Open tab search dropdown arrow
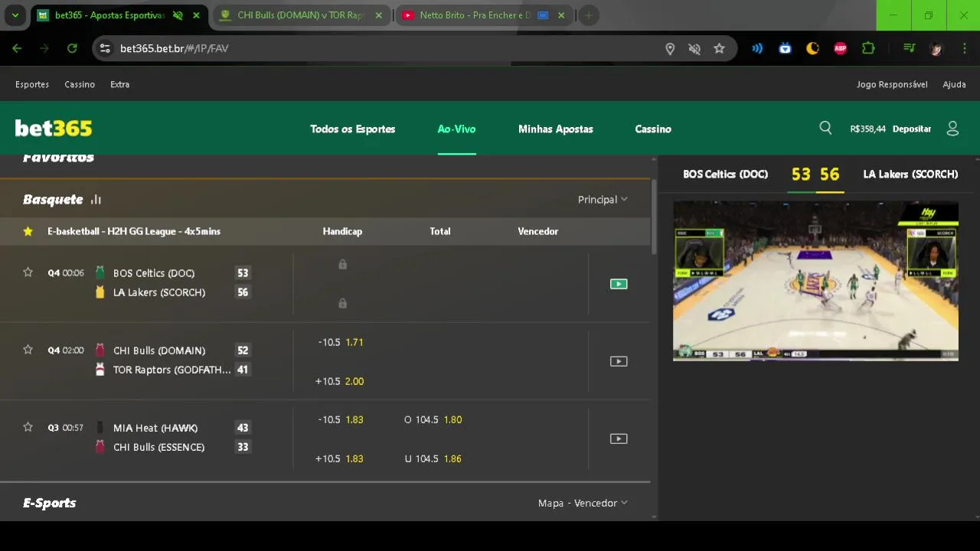Screen dimensions: 980x551 (x=15, y=15)
